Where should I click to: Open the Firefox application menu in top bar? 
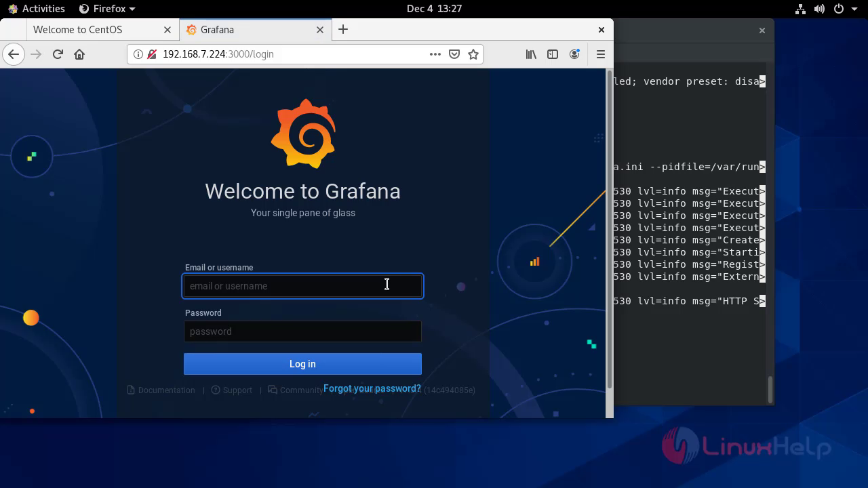tap(107, 9)
